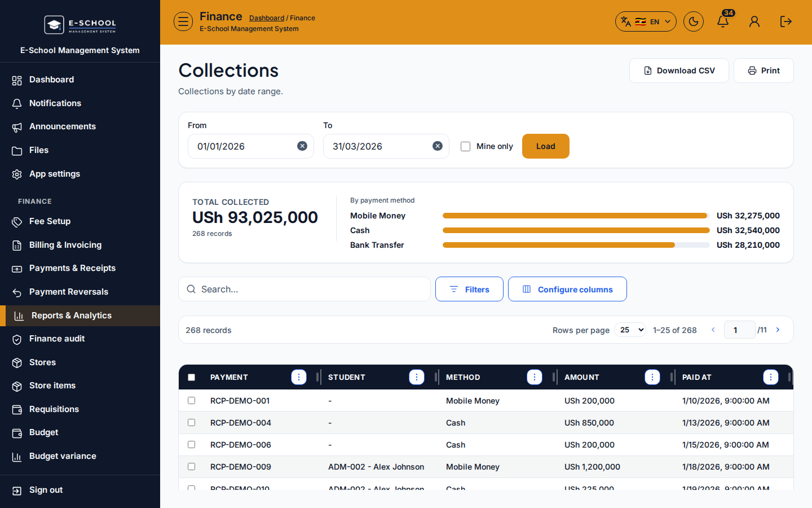Click the STUDENT column header
The height and width of the screenshot is (508, 812).
tap(347, 377)
